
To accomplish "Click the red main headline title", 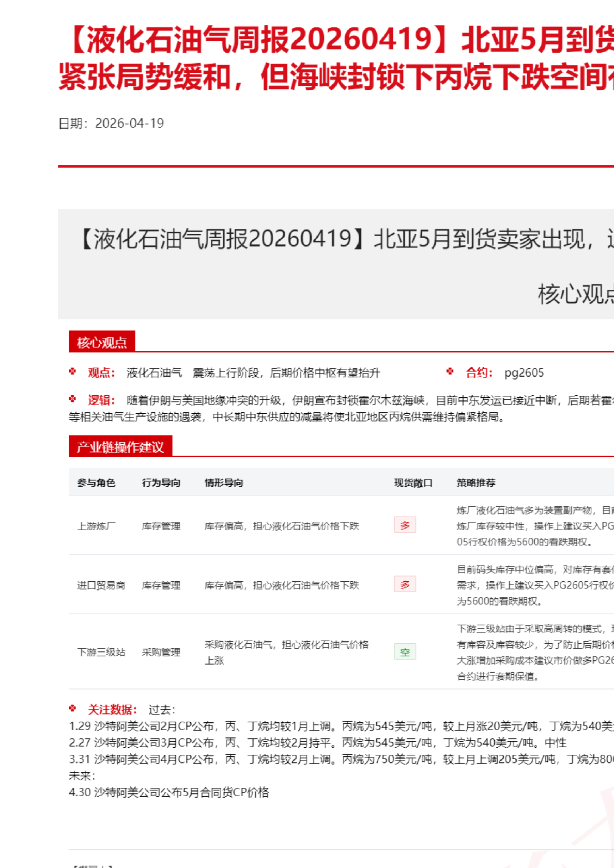I will (336, 58).
